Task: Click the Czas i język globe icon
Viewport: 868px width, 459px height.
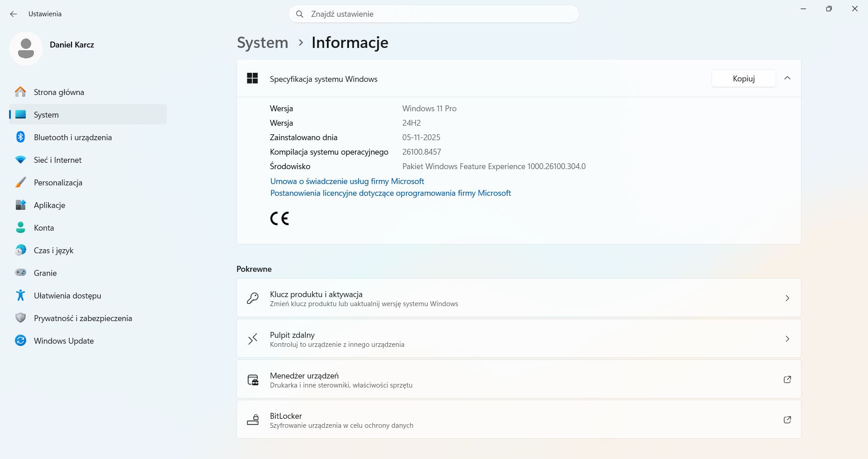Action: [x=20, y=250]
